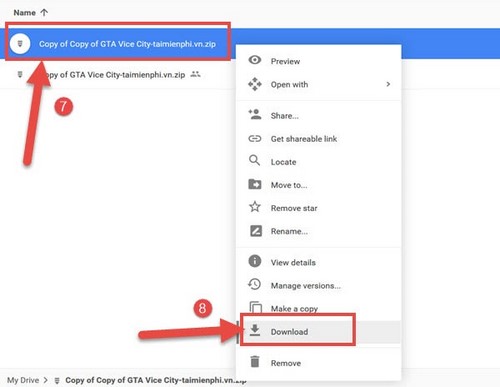Select Make a copy menu entry

click(x=318, y=309)
